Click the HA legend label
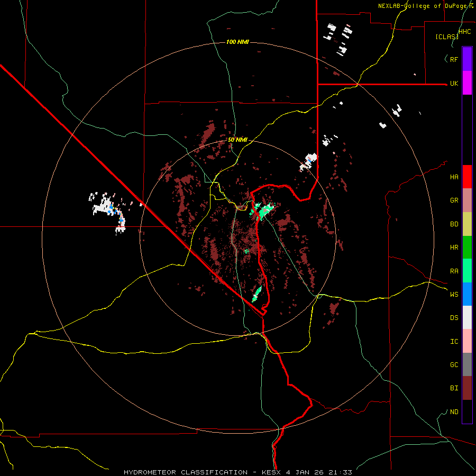476x476 pixels. (454, 177)
